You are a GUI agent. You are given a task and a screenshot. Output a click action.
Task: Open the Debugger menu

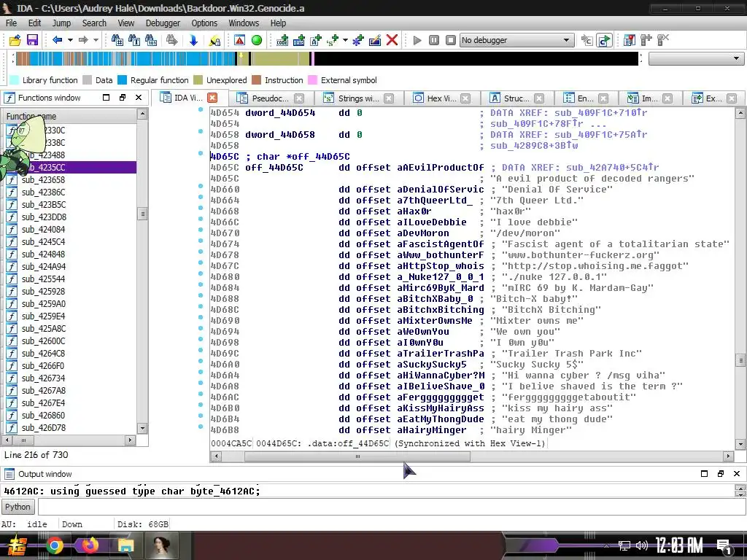pyautogui.click(x=163, y=23)
